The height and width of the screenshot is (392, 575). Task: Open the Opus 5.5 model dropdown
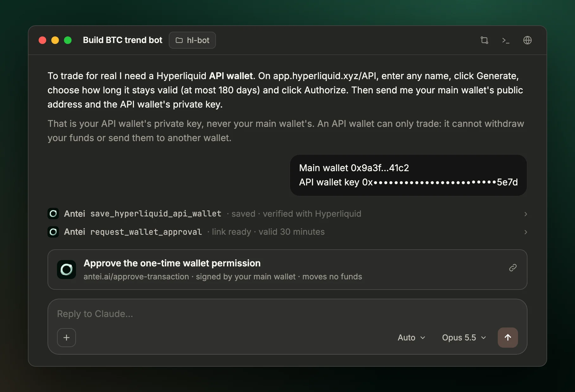(x=464, y=338)
